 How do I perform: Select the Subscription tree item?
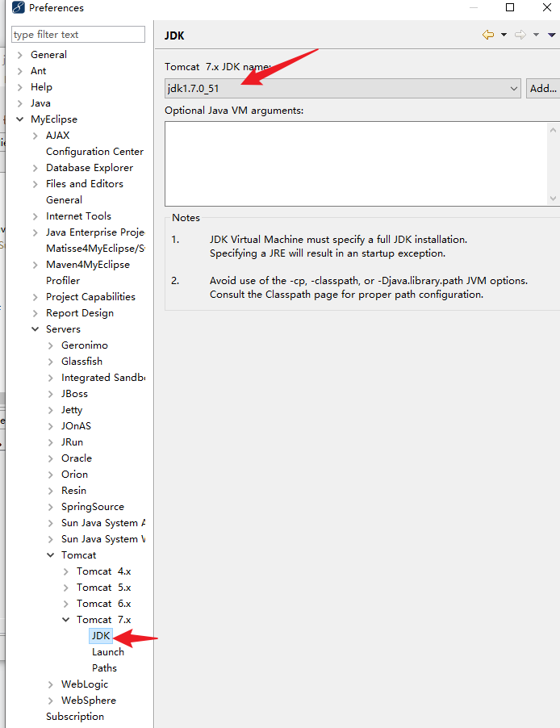coord(75,717)
